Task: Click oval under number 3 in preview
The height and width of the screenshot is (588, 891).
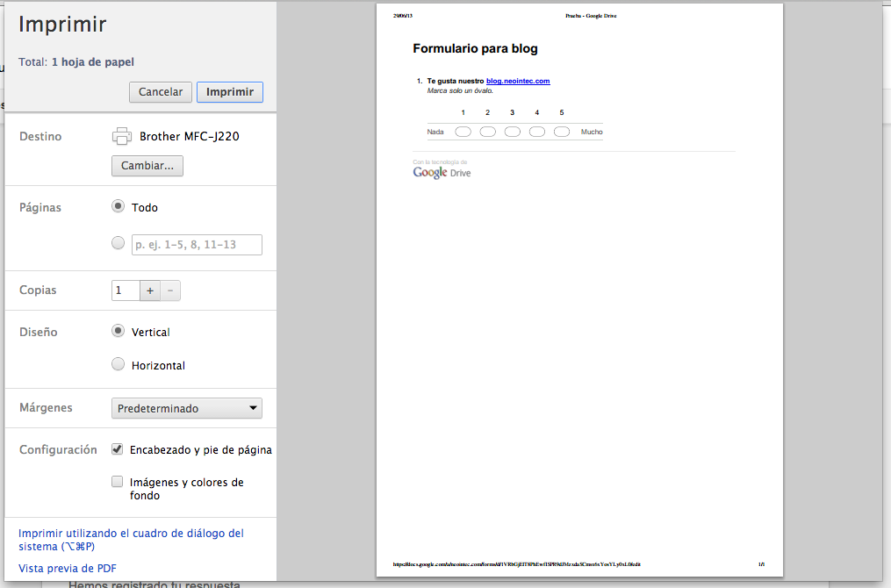Action: coord(512,132)
